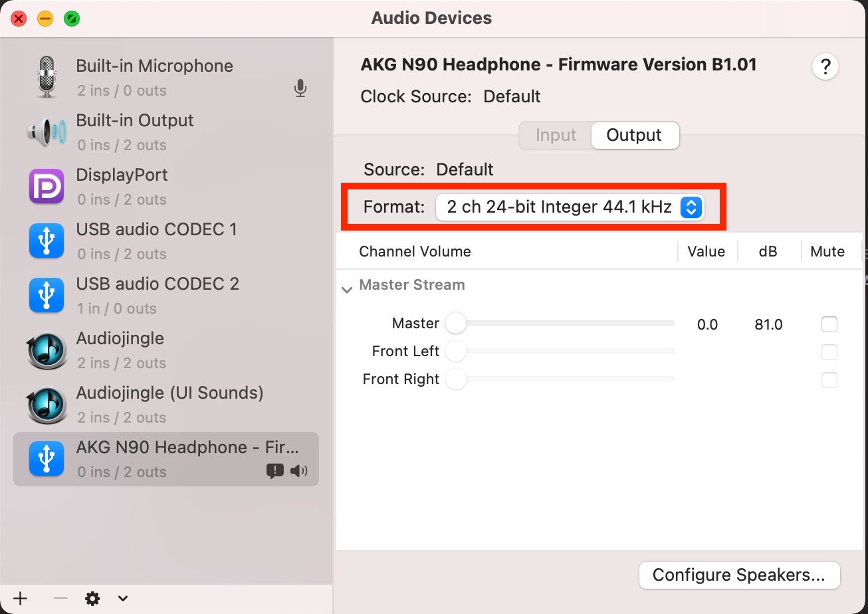This screenshot has height=614, width=868.
Task: Click the default input microphone indicator
Action: pos(300,88)
